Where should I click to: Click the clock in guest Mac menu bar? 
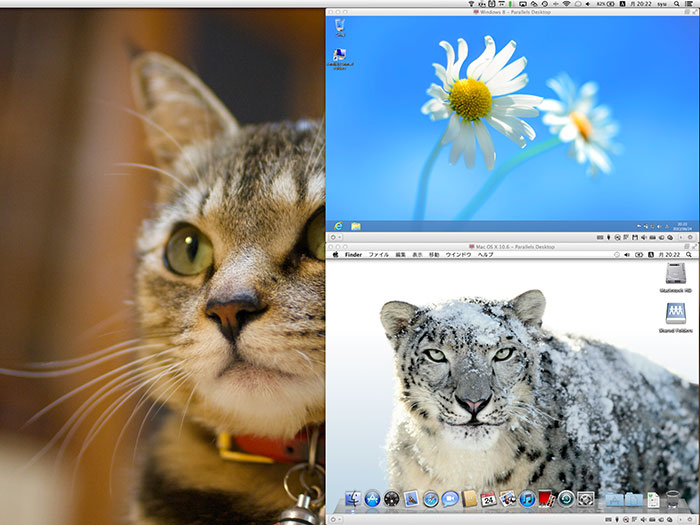pos(670,254)
